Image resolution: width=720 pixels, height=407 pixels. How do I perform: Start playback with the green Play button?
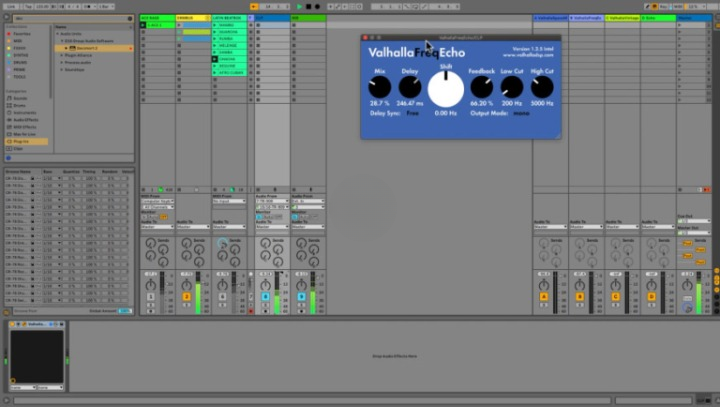point(299,6)
